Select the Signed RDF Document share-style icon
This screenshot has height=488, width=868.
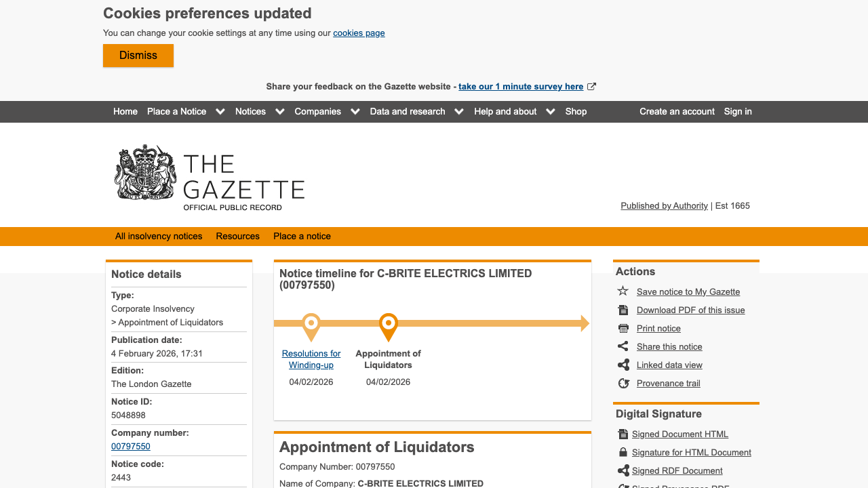coord(623,470)
